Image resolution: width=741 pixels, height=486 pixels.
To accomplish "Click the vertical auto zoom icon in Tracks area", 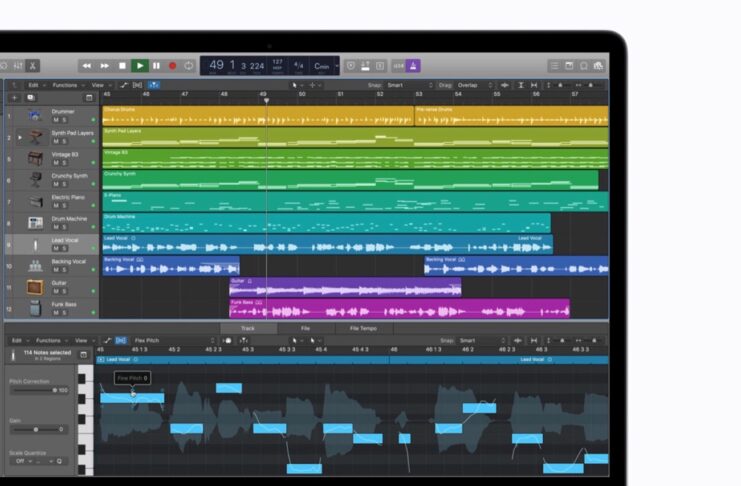I will [x=521, y=85].
